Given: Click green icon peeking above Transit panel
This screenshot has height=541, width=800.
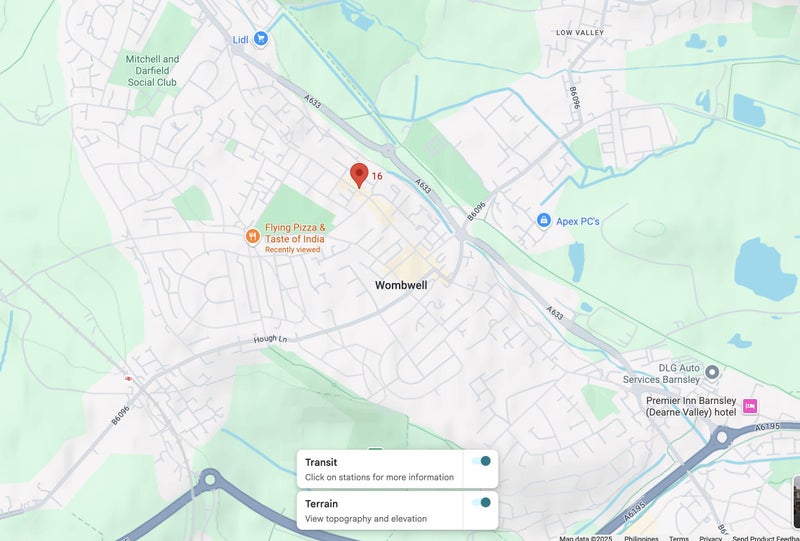Looking at the screenshot, I should tap(375, 449).
